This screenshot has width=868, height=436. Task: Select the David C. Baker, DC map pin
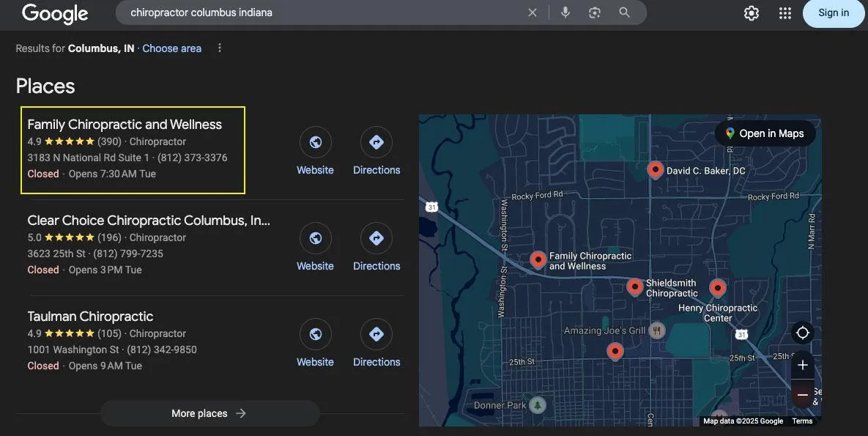click(656, 169)
